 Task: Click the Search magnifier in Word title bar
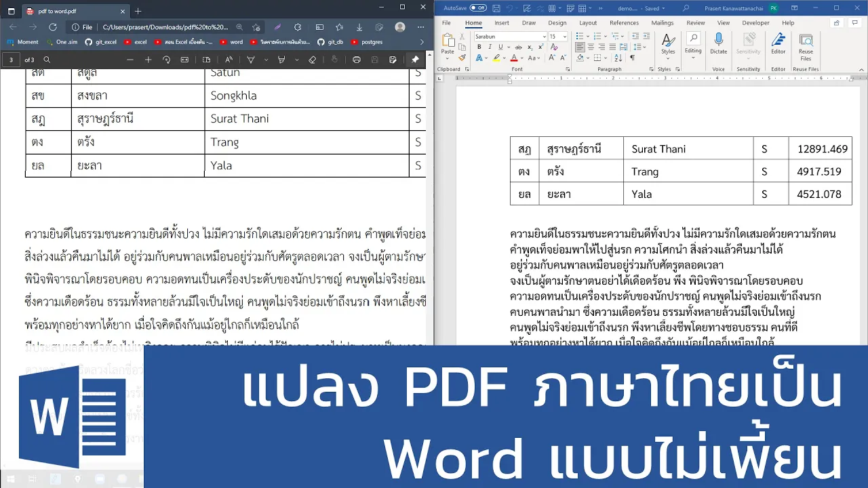[x=686, y=8]
